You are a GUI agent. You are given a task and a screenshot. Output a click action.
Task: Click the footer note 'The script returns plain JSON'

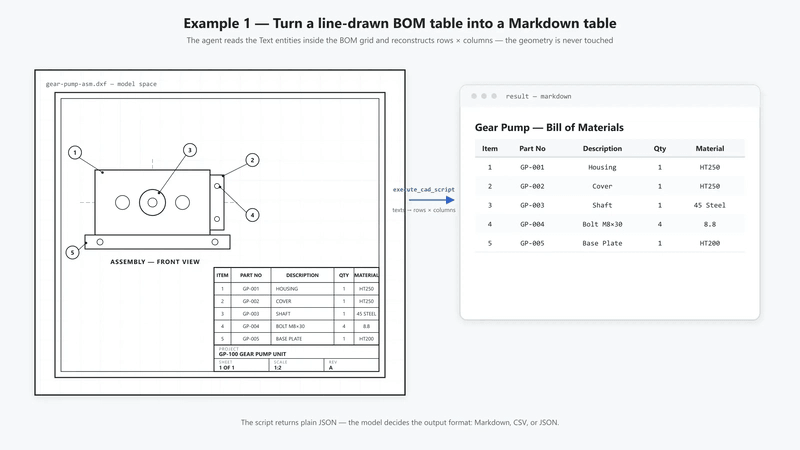pyautogui.click(x=400, y=422)
